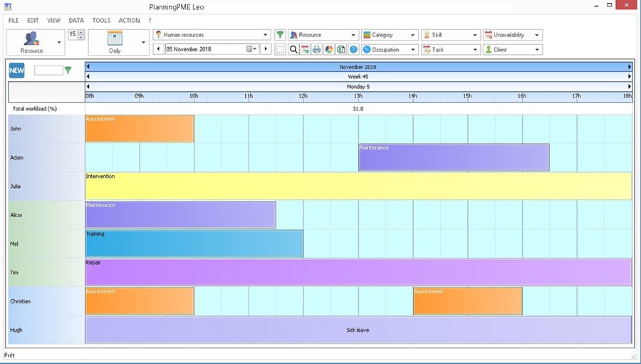Select Christian's morning Appointment task

(140, 301)
